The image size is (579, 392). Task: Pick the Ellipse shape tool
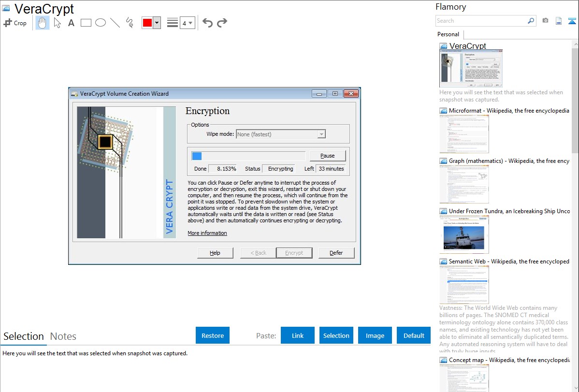pos(101,23)
